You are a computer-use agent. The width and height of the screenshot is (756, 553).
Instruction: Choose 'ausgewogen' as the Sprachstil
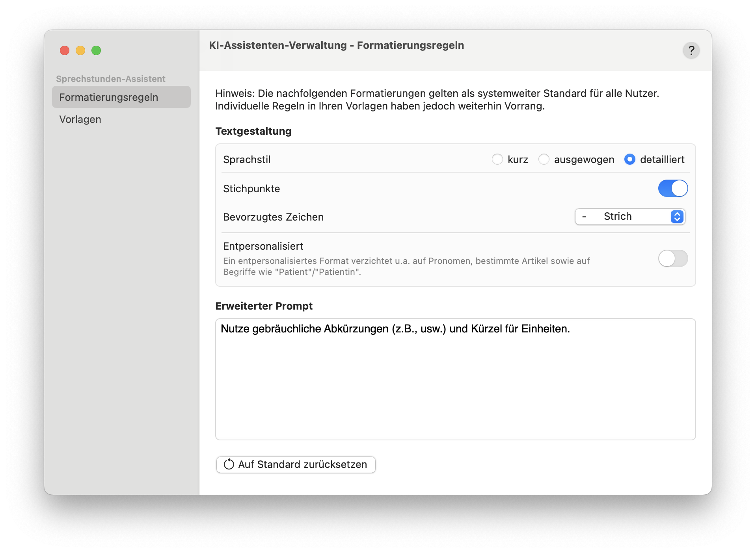tap(544, 160)
